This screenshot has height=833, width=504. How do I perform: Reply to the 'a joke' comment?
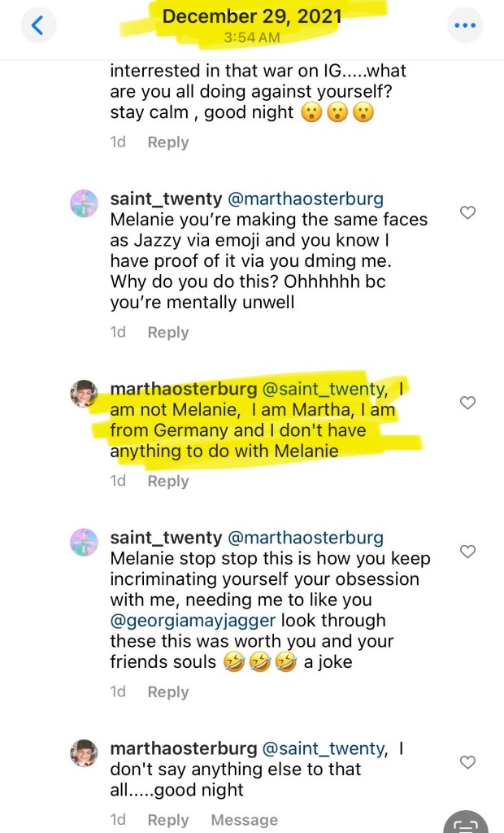167,692
